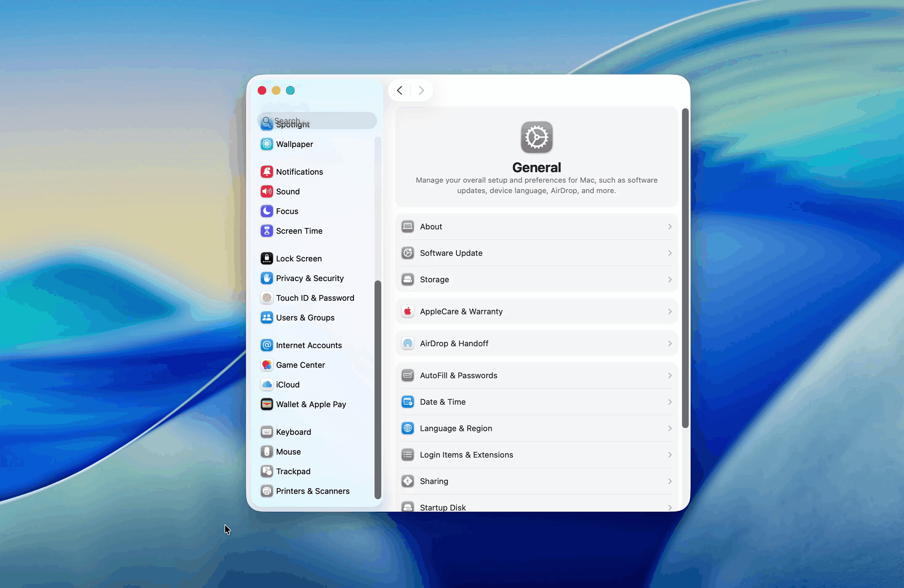This screenshot has width=904, height=588.
Task: Click the General gear header icon
Action: [x=536, y=137]
